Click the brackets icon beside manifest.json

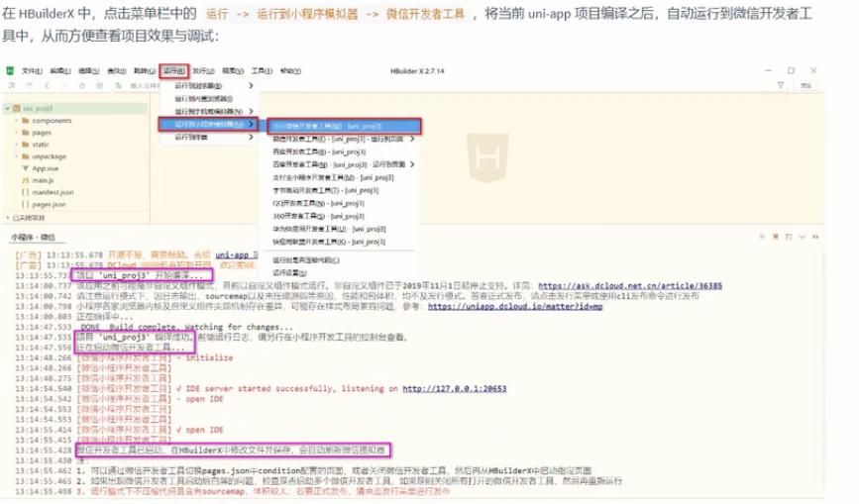(x=25, y=192)
